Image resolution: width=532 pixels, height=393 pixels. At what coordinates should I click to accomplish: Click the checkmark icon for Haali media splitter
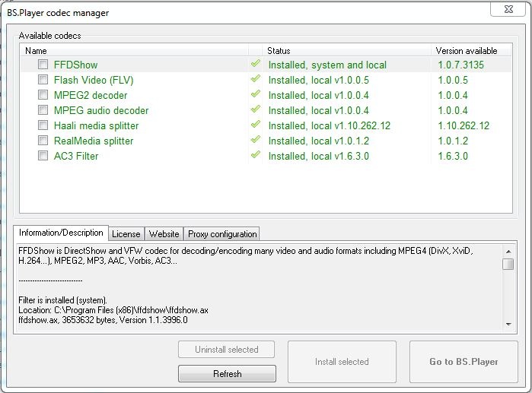[256, 125]
